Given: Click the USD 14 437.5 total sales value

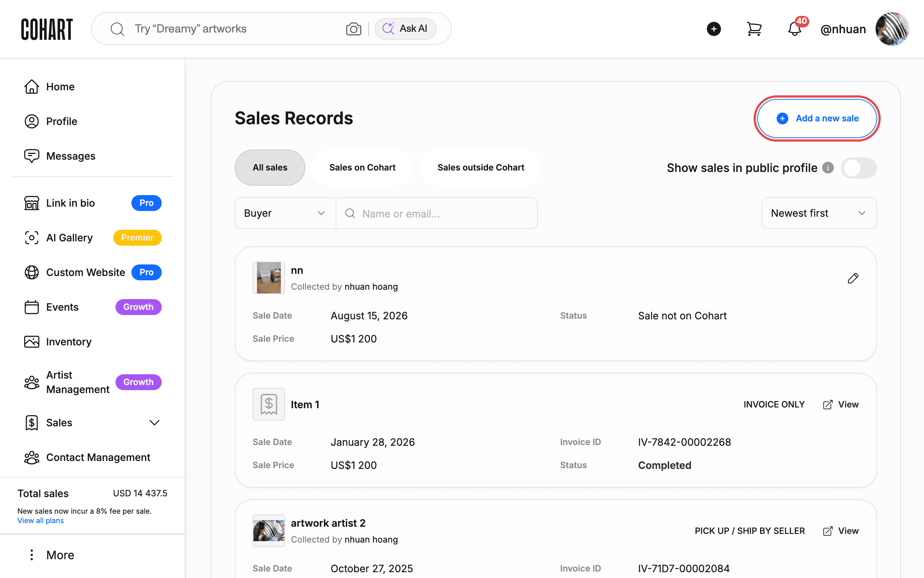Looking at the screenshot, I should coord(140,493).
